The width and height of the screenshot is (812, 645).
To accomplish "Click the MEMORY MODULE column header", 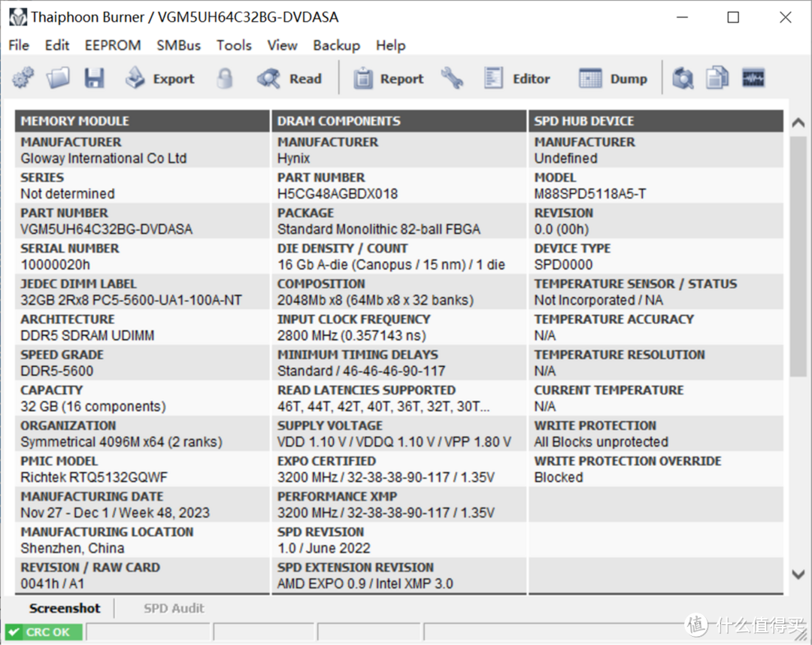I will point(142,120).
